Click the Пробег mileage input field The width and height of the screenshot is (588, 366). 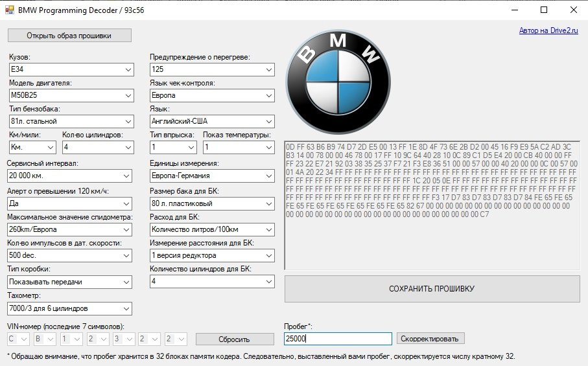pyautogui.click(x=338, y=338)
